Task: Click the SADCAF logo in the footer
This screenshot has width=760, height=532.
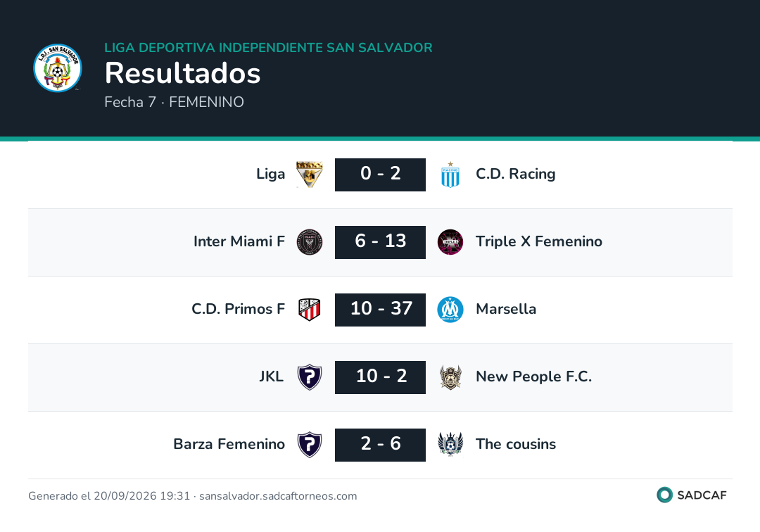Action: click(692, 495)
